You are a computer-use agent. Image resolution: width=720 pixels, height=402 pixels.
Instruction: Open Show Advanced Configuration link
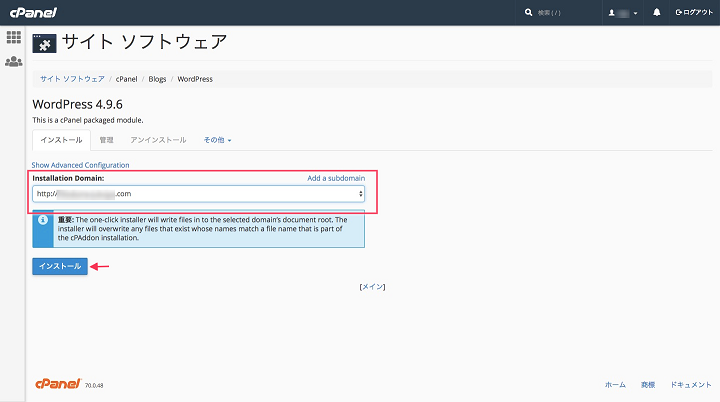tap(80, 165)
